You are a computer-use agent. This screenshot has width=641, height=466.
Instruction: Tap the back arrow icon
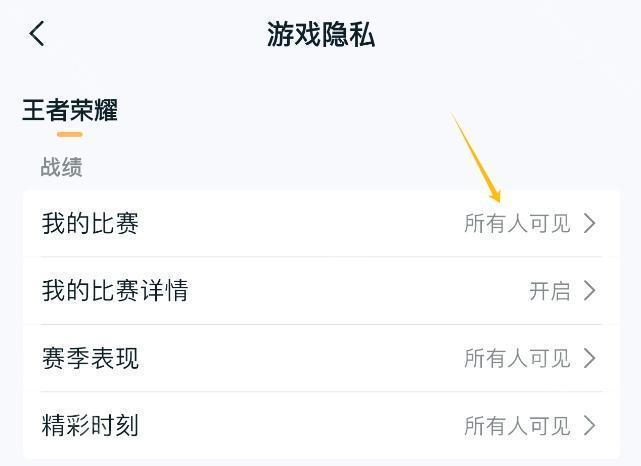point(38,34)
